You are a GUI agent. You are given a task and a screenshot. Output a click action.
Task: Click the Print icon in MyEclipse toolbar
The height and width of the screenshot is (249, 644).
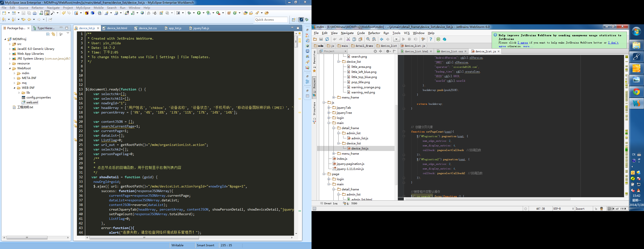pos(35,13)
